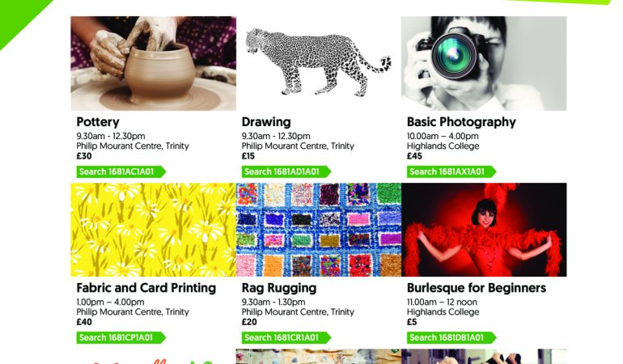Click Search 1681AX1A01 for Basic Photography
This screenshot has width=623, height=364.
pyautogui.click(x=451, y=171)
